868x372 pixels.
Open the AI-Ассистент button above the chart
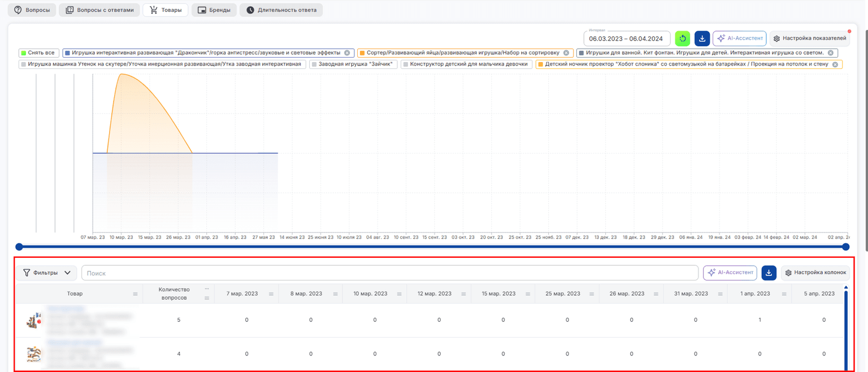click(x=740, y=38)
